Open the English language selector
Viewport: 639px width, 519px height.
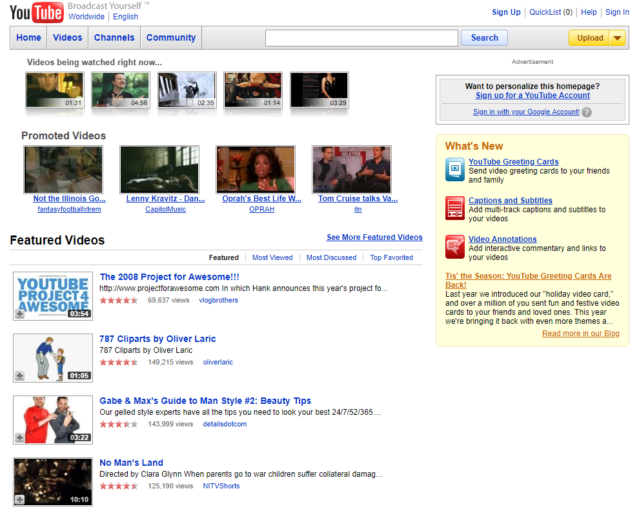(126, 17)
